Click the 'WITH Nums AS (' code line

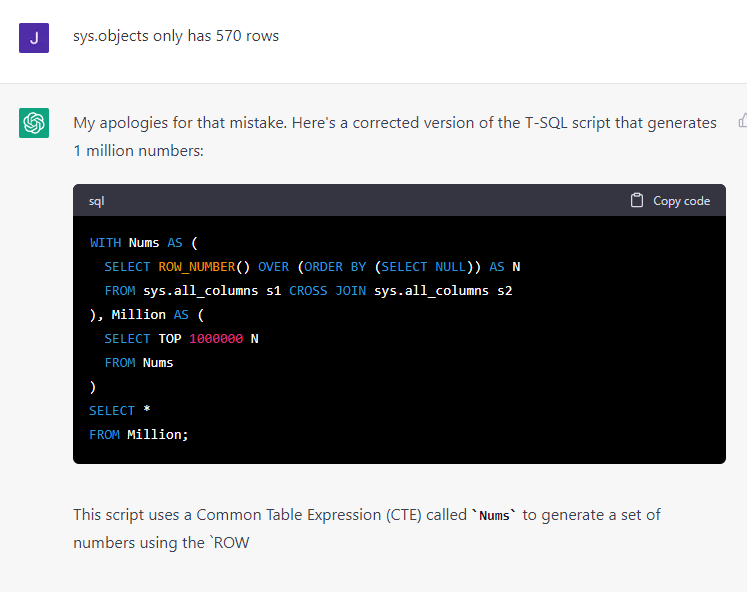point(144,242)
